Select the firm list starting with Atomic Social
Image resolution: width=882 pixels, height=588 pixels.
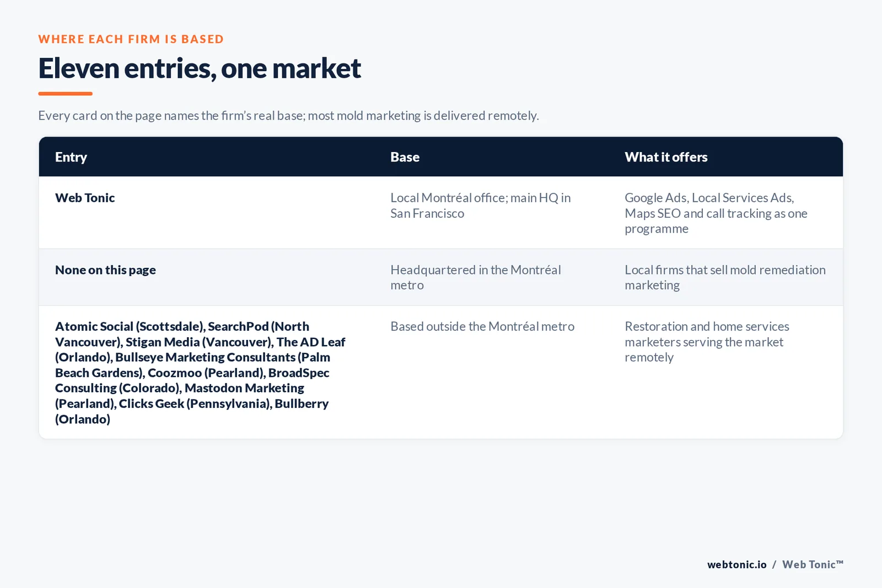tap(200, 373)
